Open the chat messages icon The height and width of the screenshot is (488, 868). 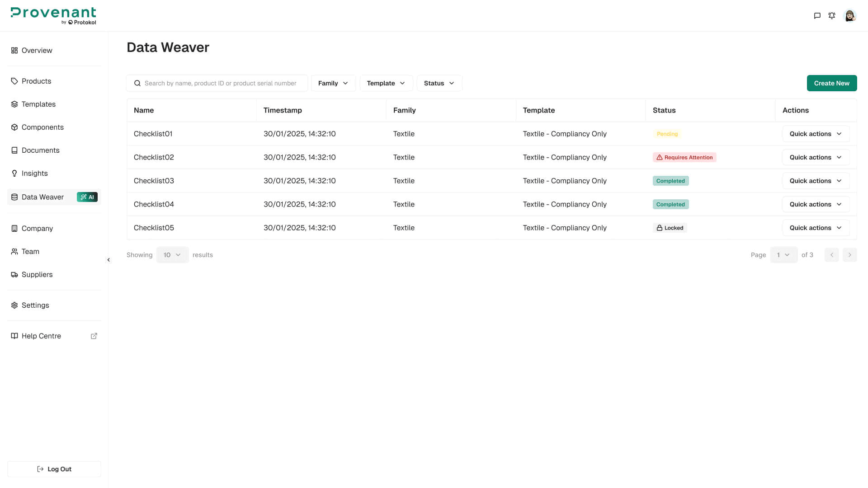click(x=817, y=16)
